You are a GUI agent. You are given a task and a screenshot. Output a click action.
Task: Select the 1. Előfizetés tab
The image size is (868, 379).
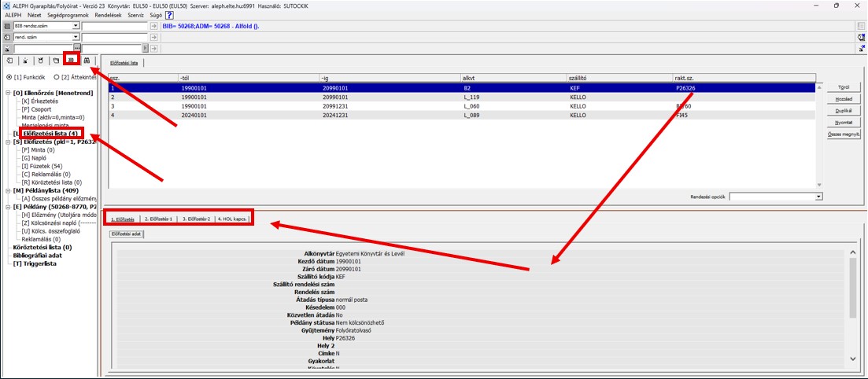pos(123,219)
